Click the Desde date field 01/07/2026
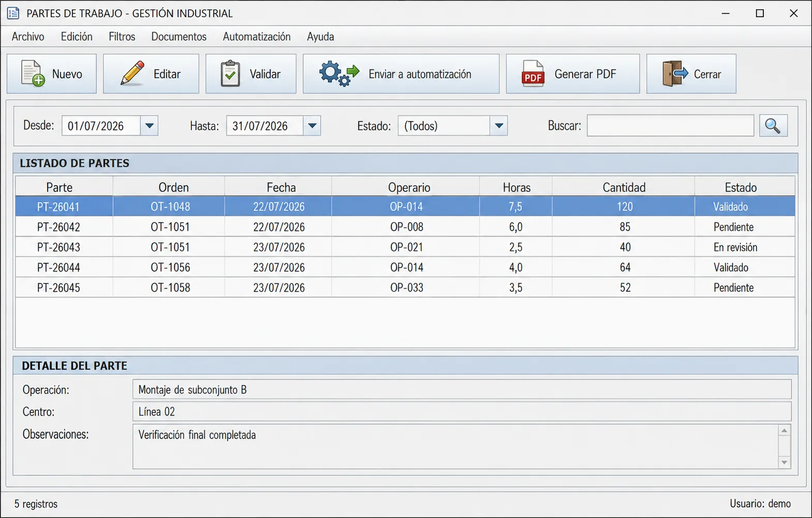 [101, 126]
